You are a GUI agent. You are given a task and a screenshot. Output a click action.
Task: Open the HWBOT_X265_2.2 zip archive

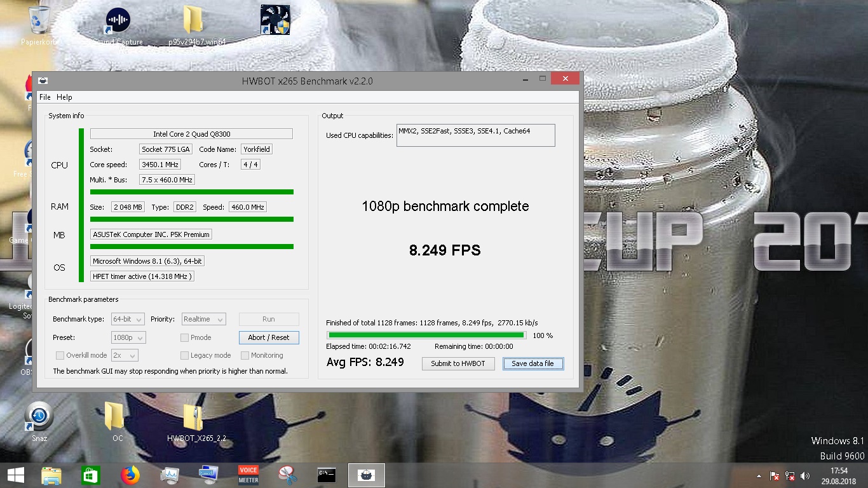196,421
